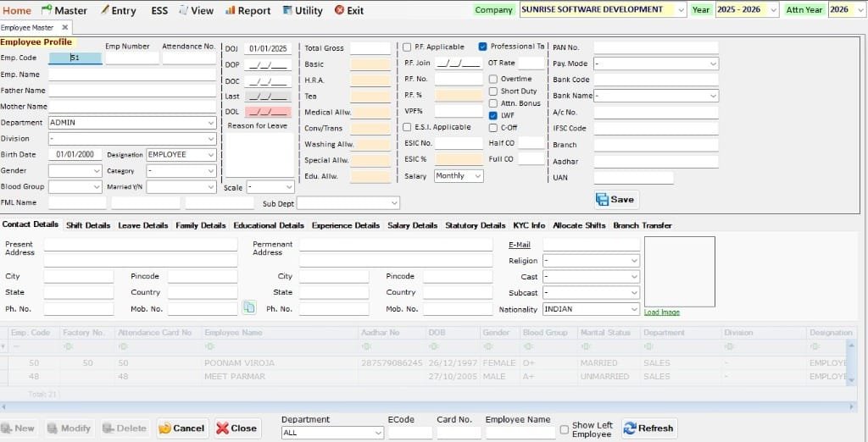Click the Cancel button
The image size is (868, 442).
pyautogui.click(x=181, y=428)
